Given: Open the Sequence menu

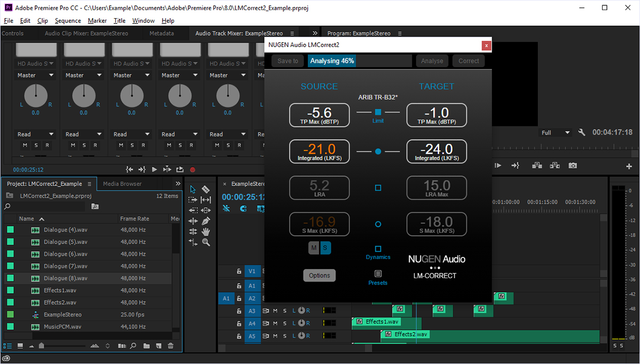Looking at the screenshot, I should pos(68,21).
